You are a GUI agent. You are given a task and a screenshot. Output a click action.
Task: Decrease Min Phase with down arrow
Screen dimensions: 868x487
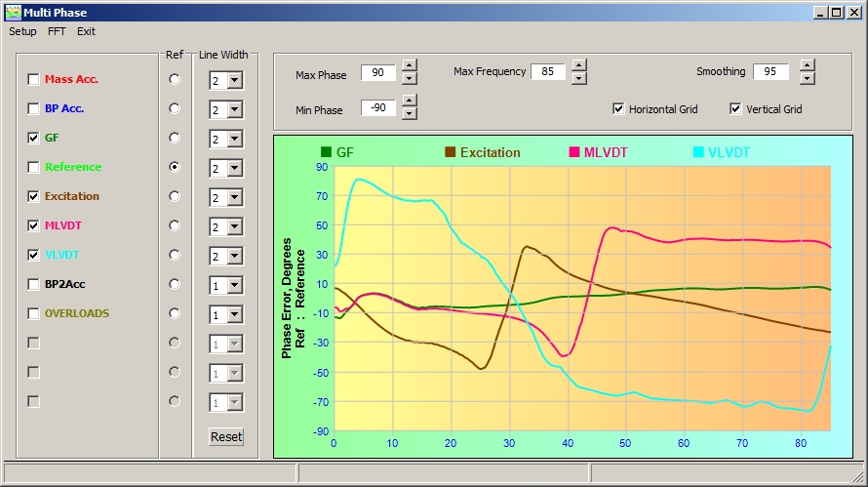[x=409, y=113]
